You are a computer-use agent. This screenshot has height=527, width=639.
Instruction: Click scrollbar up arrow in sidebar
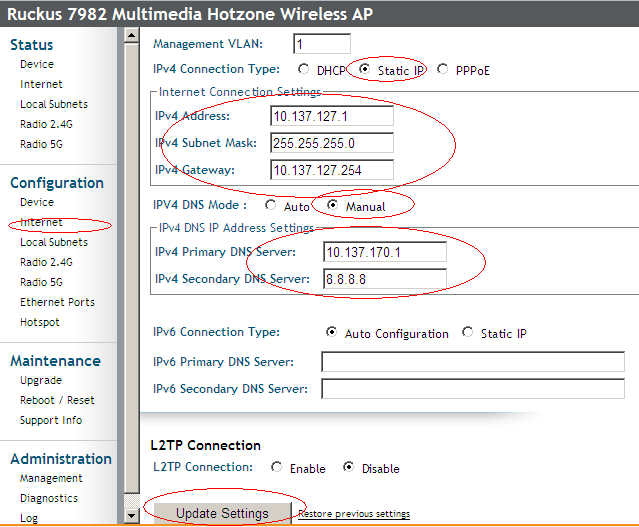click(x=132, y=35)
